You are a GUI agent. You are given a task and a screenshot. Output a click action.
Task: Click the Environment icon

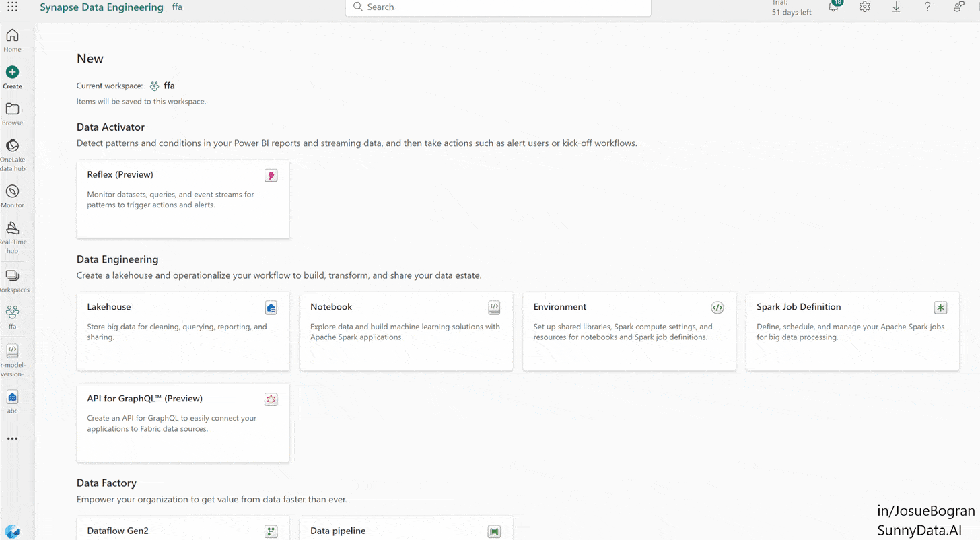click(x=717, y=308)
